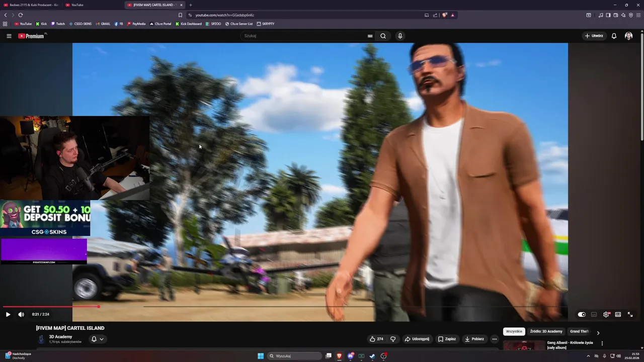644x362 pixels.
Task: Open the Kick Dashboard bookmark
Action: [x=189, y=24]
